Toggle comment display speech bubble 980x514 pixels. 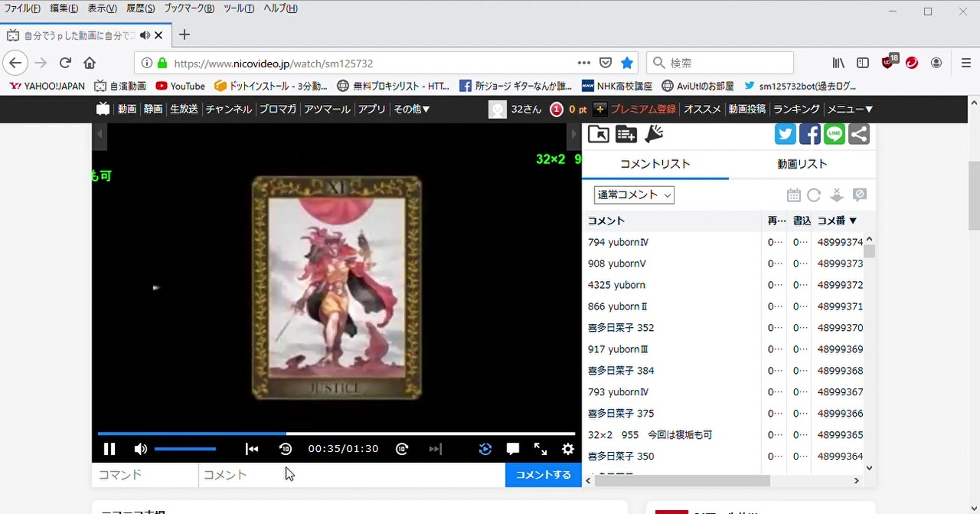click(513, 449)
